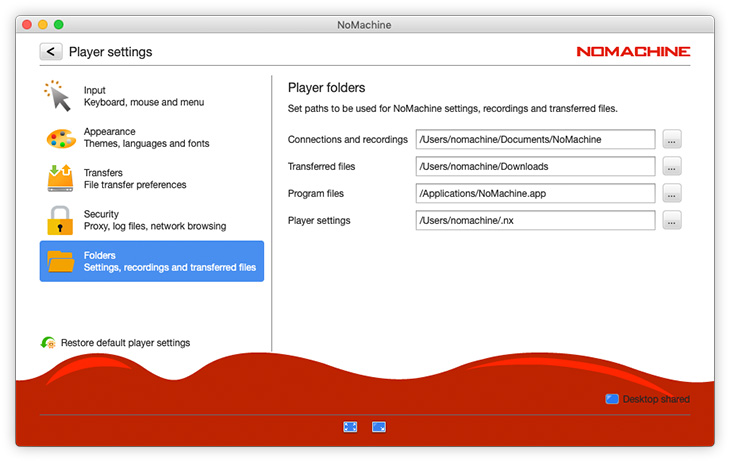
Task: Go back using the arrow button
Action: (51, 51)
